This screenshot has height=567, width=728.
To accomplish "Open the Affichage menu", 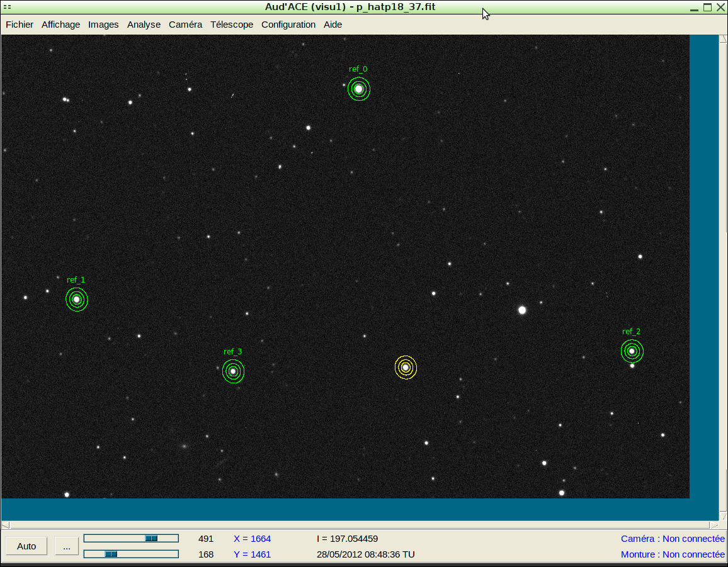I will [x=60, y=25].
